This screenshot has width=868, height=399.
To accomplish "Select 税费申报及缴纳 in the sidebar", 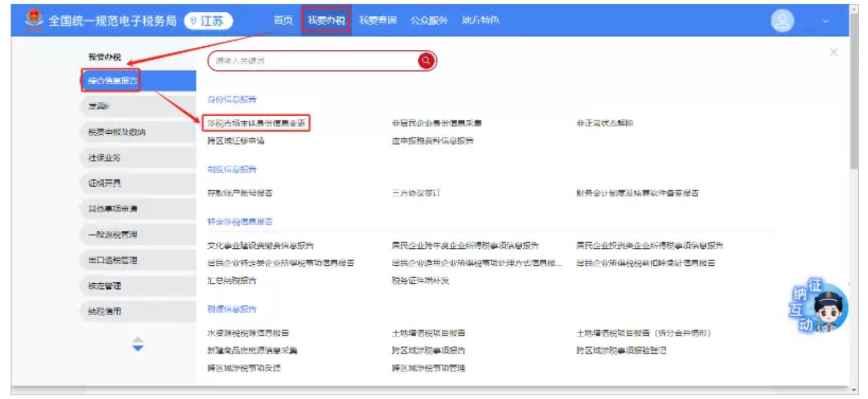I will pyautogui.click(x=138, y=132).
